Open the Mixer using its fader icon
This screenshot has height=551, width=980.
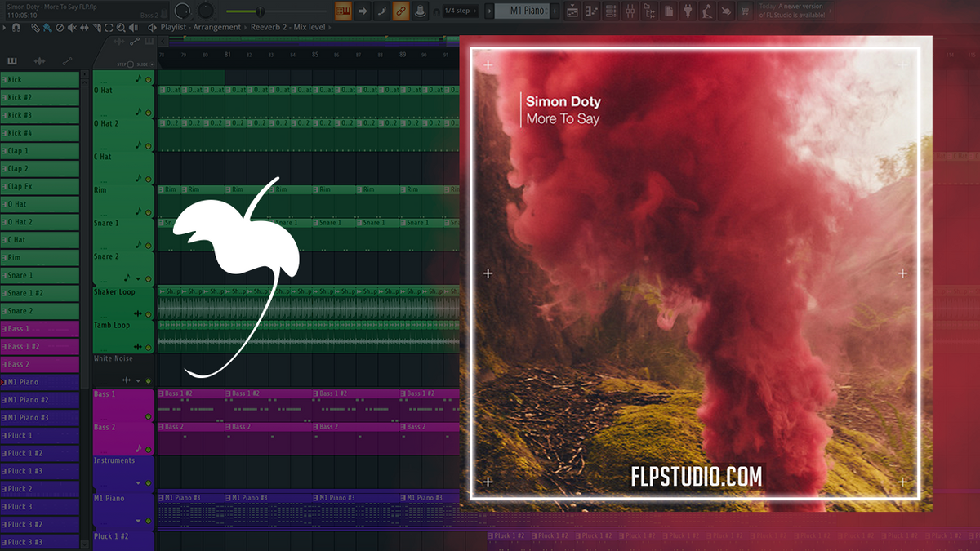coord(630,11)
